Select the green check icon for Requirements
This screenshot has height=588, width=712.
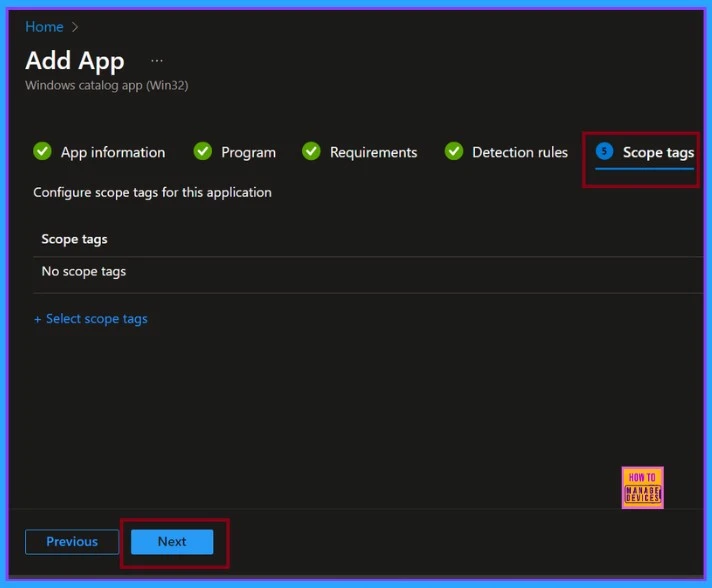pyautogui.click(x=311, y=151)
